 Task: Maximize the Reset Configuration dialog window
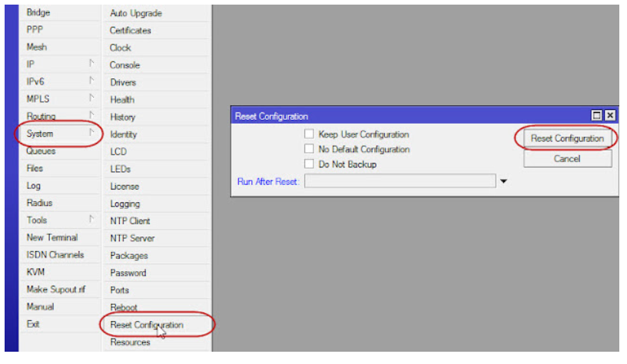(596, 115)
